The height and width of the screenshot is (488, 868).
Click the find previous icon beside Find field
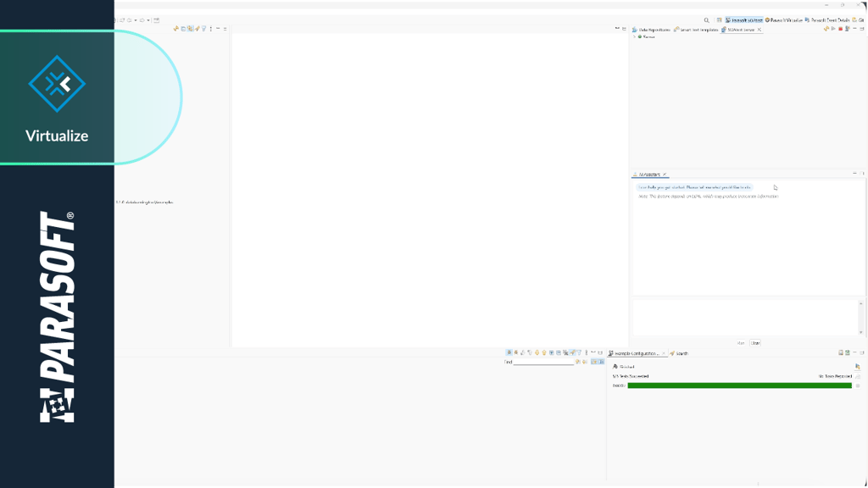(585, 362)
